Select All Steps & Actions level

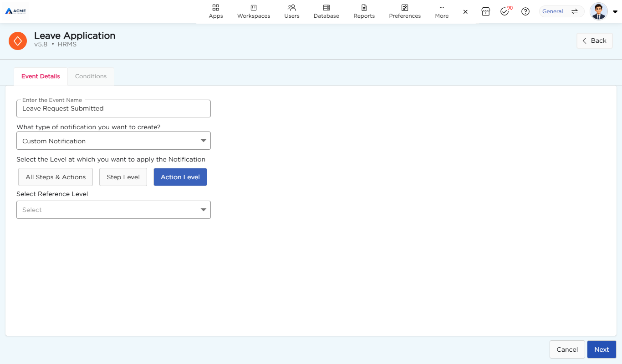(x=56, y=177)
